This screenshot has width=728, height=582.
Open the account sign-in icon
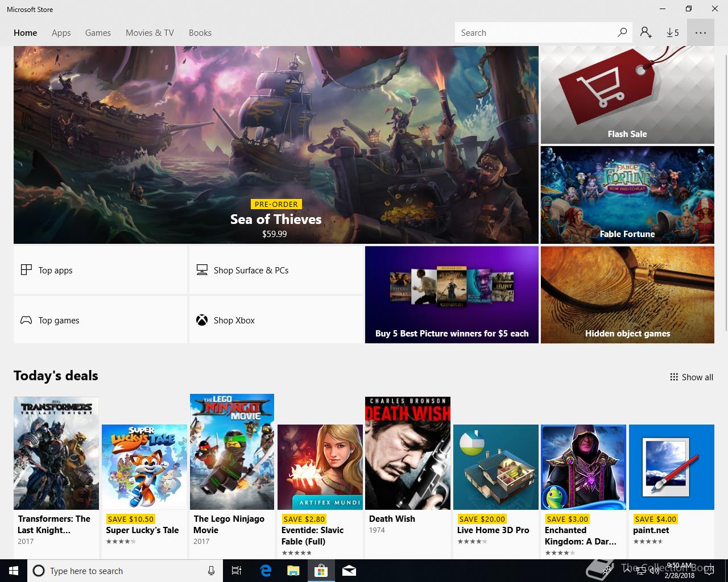point(646,32)
